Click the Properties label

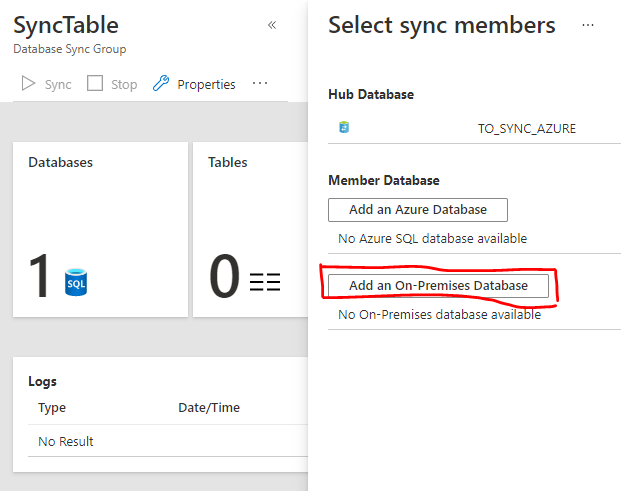point(206,84)
